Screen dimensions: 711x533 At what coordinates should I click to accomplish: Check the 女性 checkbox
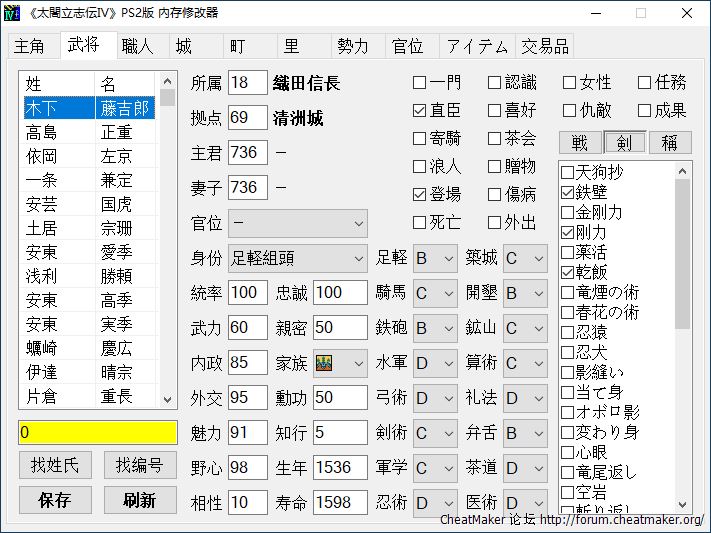point(570,83)
